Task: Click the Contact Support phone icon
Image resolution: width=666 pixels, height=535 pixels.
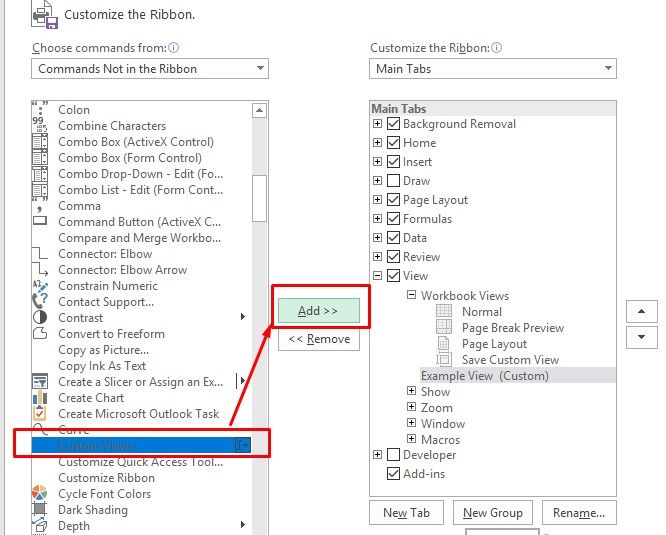Action: point(40,301)
